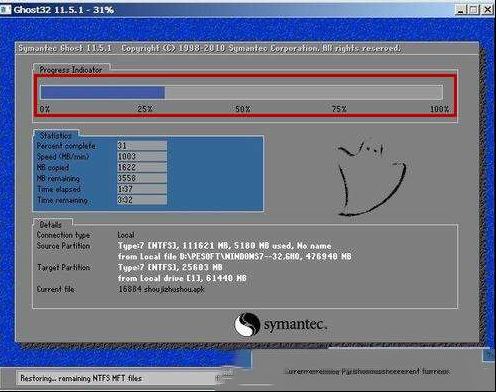The image size is (496, 392).
Task: Maximize the Ghost32 window
Action: pyautogui.click(x=473, y=9)
